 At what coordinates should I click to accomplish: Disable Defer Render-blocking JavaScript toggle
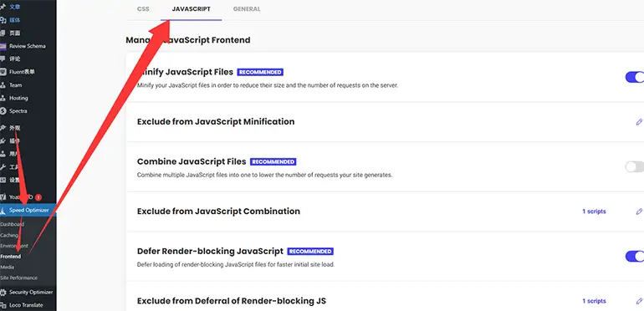pyautogui.click(x=635, y=257)
